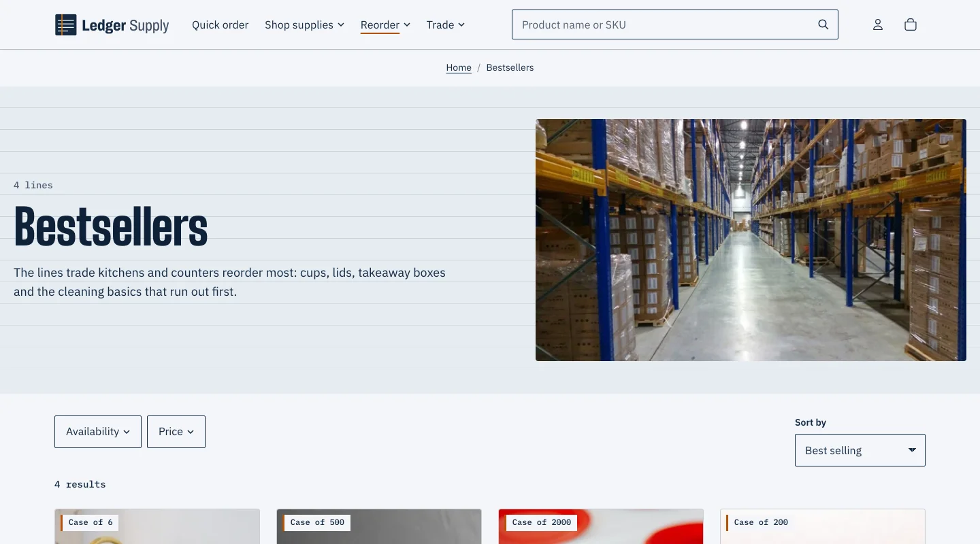Expand the Trade menu
The image size is (980, 544).
coord(446,24)
